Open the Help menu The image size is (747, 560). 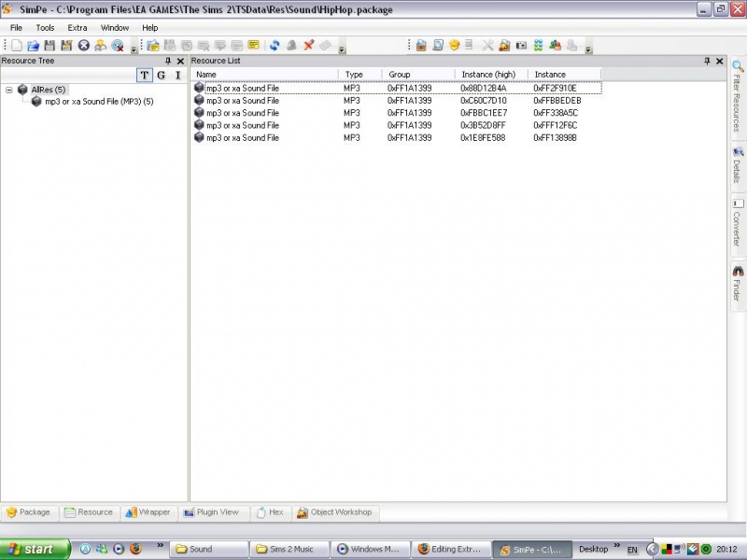pyautogui.click(x=150, y=28)
